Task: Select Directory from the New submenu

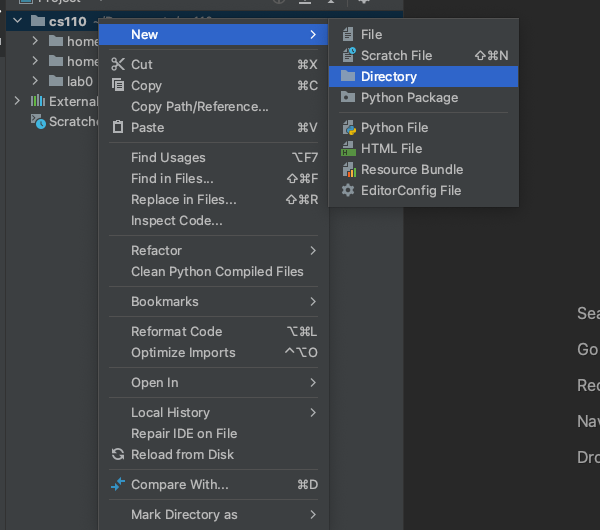Action: tap(423, 77)
